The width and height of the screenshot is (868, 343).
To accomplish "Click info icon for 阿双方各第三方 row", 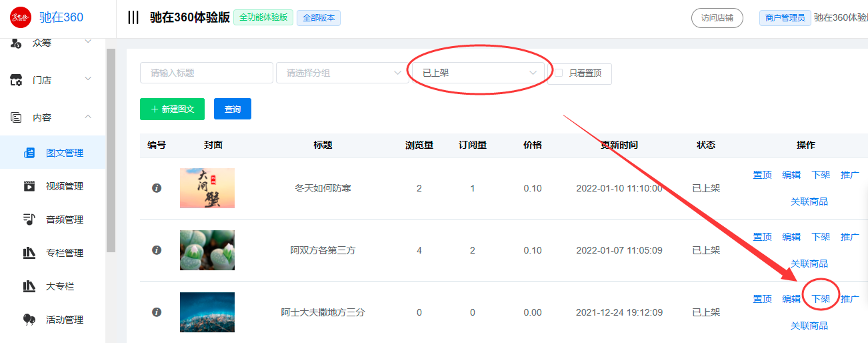I will tap(157, 250).
